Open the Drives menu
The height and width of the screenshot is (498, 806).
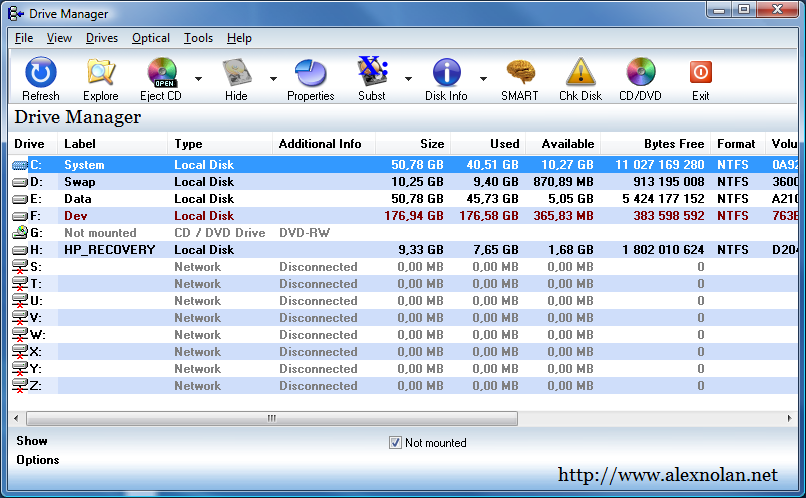pyautogui.click(x=102, y=38)
